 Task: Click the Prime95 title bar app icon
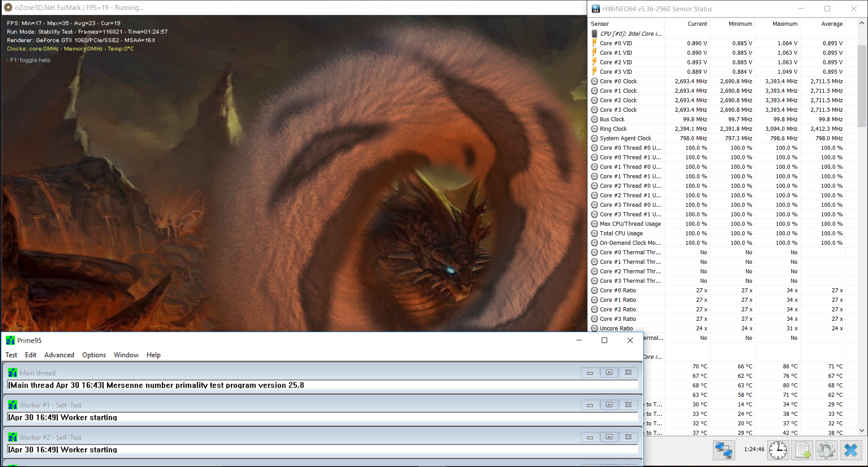click(10, 340)
